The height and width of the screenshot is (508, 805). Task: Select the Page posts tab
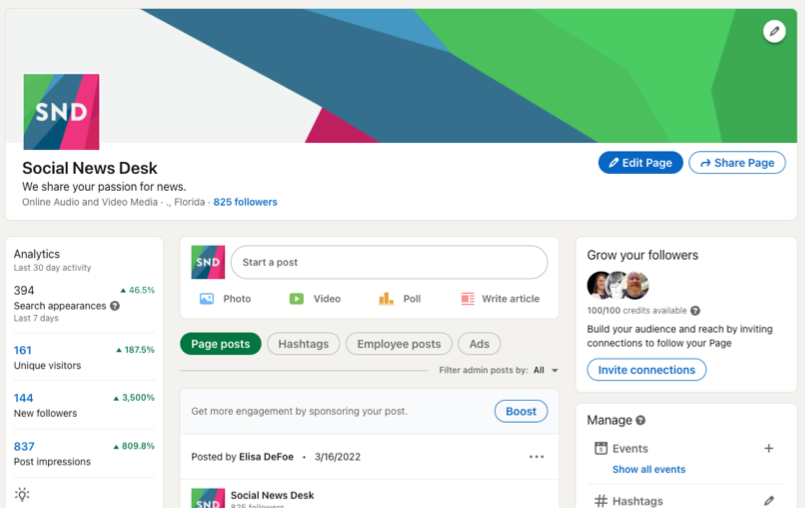point(221,344)
